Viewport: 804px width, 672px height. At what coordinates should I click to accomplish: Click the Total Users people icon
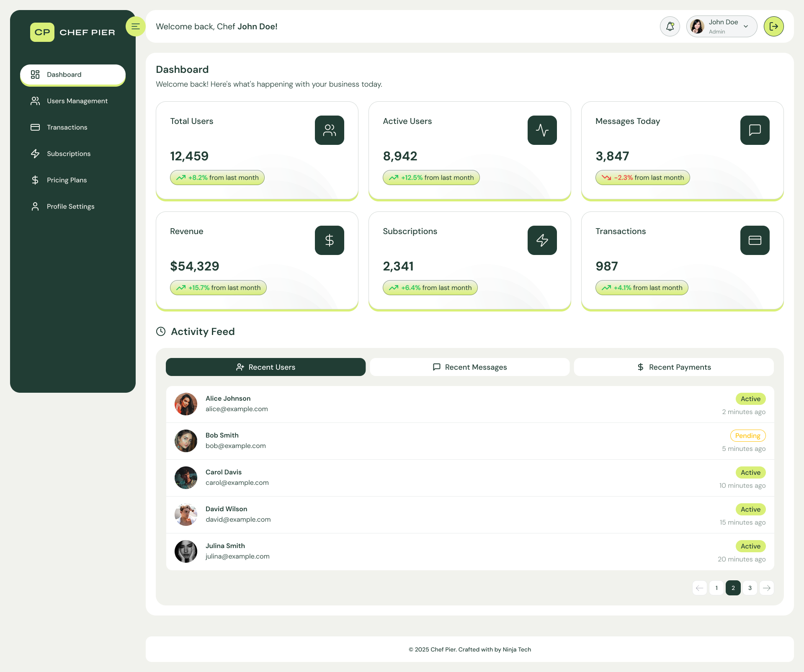[329, 130]
